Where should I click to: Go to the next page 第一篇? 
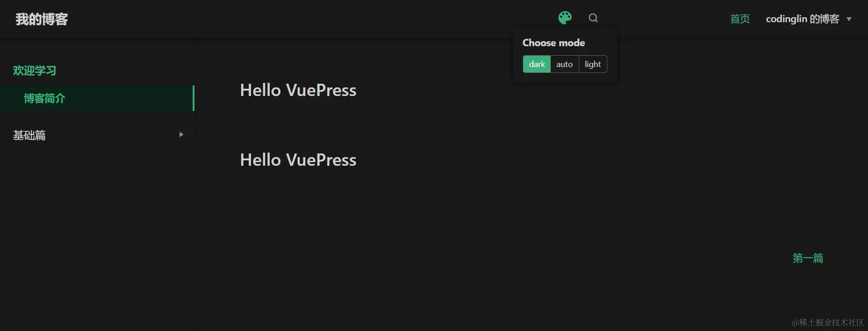coord(808,258)
